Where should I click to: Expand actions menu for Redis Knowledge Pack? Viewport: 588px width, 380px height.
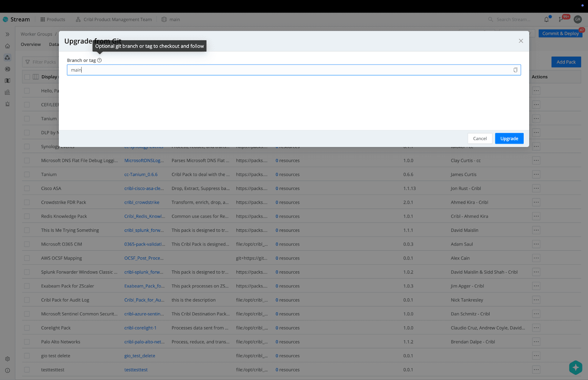(536, 216)
